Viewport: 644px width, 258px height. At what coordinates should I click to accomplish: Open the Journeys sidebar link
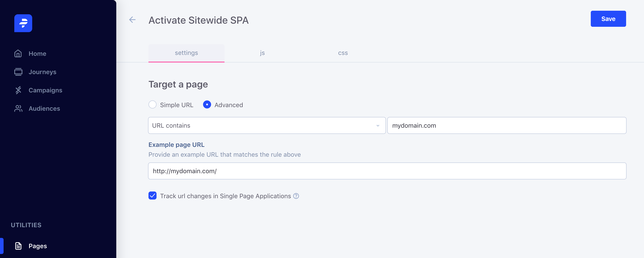(42, 72)
